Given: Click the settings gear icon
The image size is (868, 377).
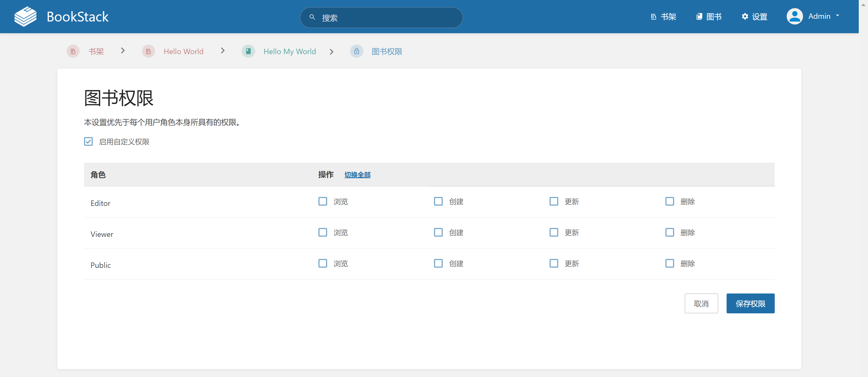Looking at the screenshot, I should [745, 17].
